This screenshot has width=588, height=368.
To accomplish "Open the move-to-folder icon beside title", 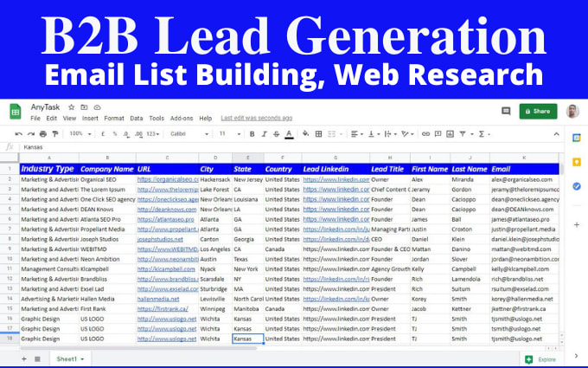I will [x=85, y=107].
